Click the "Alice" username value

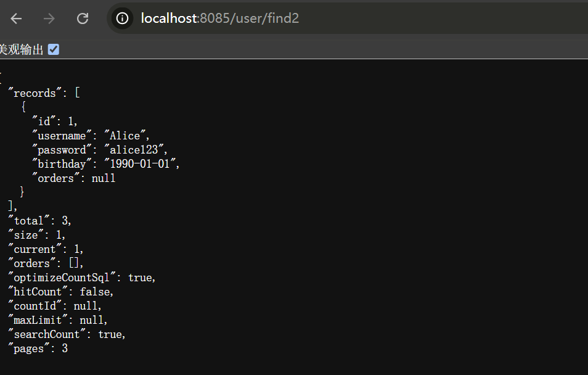[126, 136]
